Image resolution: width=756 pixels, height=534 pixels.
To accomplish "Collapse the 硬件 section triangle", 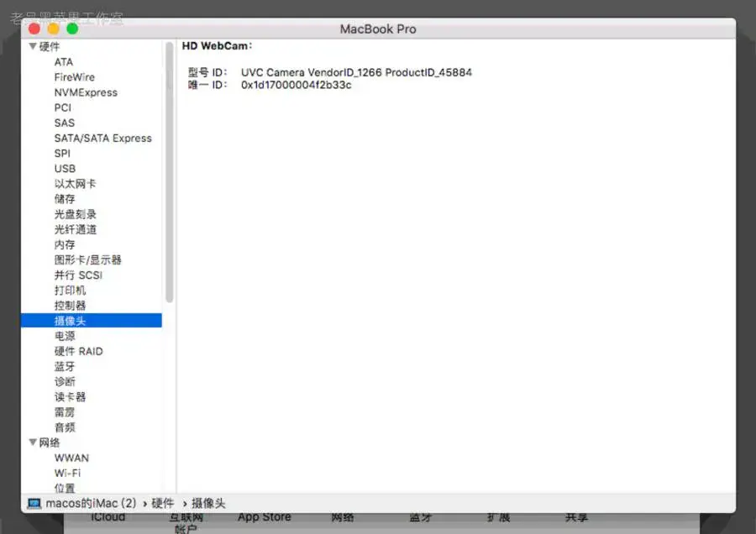I will pyautogui.click(x=33, y=46).
